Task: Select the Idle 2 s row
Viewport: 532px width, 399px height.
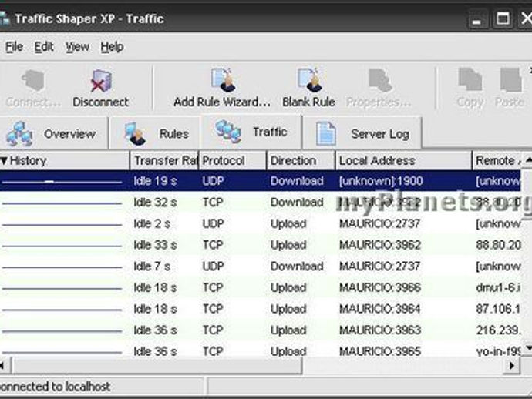Action: click(x=261, y=223)
